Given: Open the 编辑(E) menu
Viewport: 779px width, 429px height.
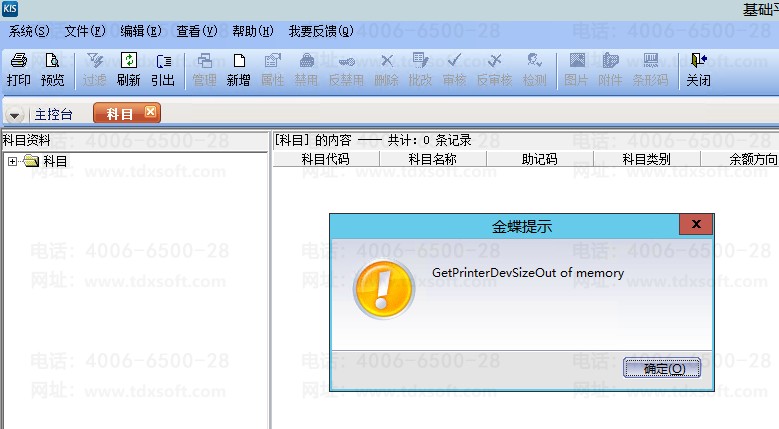Looking at the screenshot, I should (140, 31).
